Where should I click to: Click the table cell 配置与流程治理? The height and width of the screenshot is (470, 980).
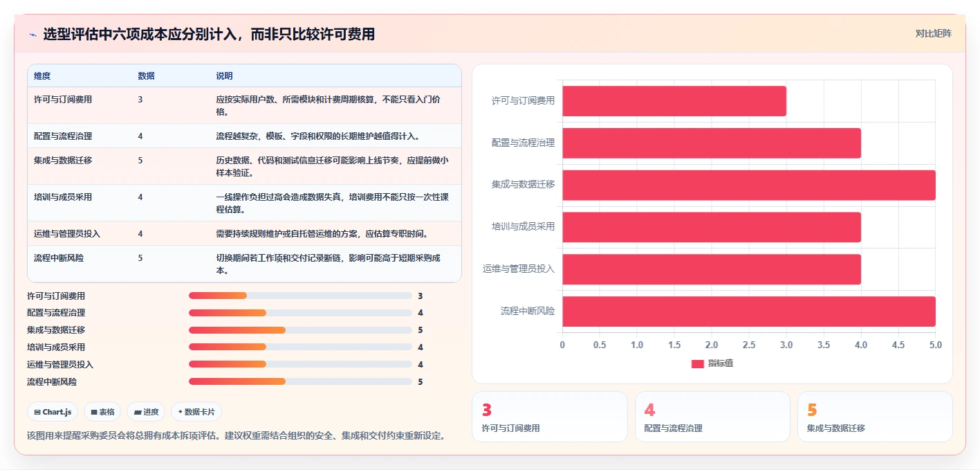coord(63,136)
